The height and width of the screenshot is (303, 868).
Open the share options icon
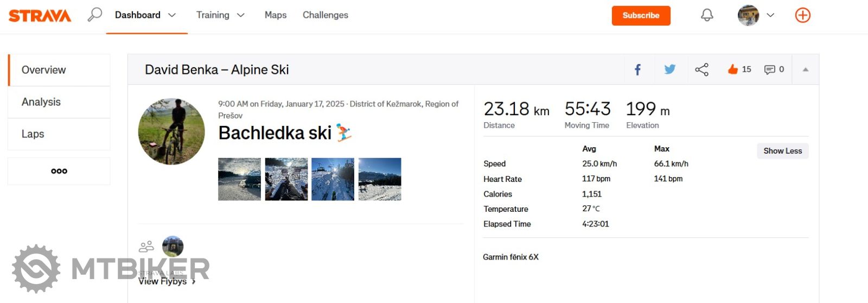click(x=701, y=70)
